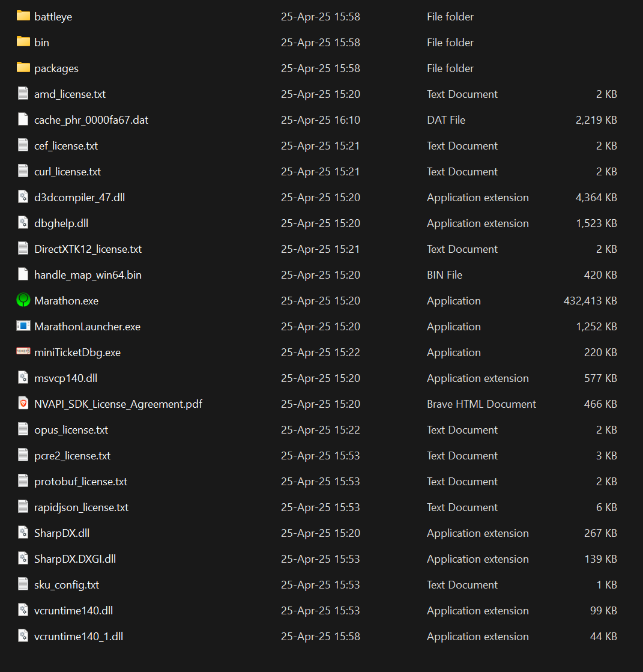The image size is (643, 672).
Task: Select the file name handle_map_win64.bin
Action: [x=88, y=274]
